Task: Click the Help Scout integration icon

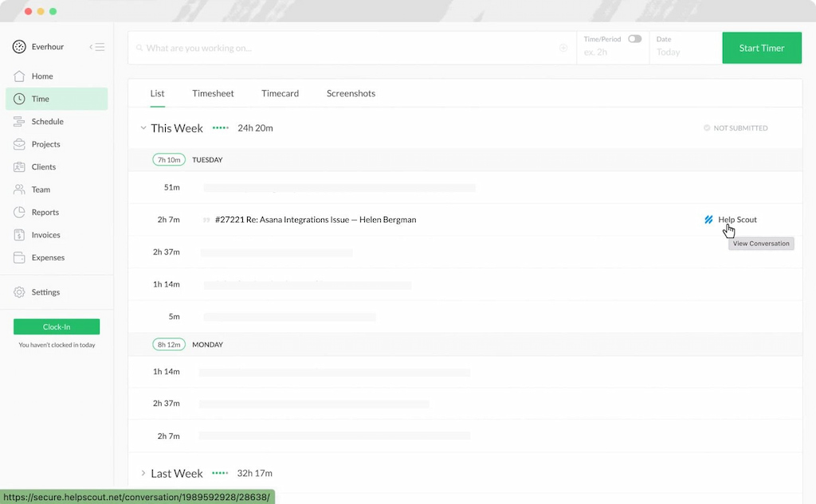Action: tap(708, 220)
